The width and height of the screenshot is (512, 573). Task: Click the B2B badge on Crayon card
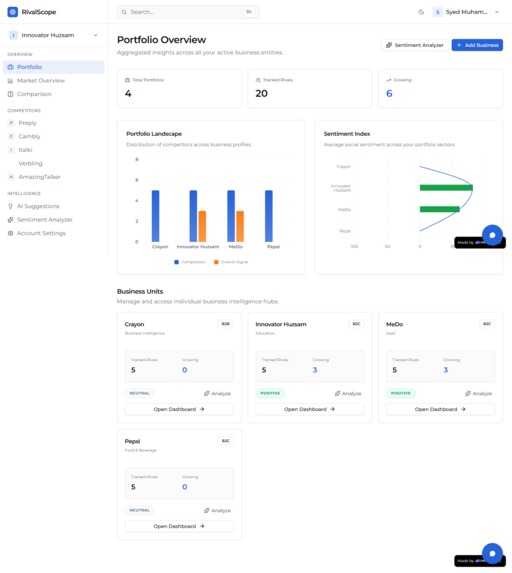(x=225, y=324)
